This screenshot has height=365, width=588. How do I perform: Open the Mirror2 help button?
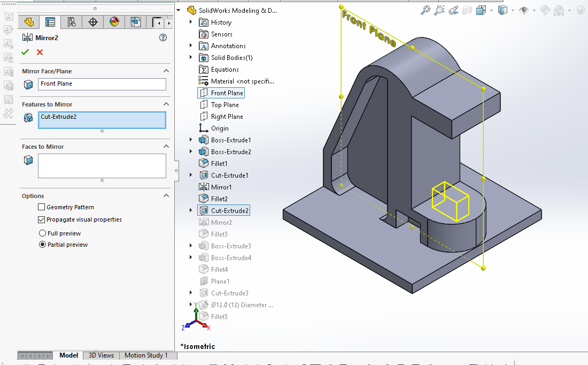click(163, 37)
